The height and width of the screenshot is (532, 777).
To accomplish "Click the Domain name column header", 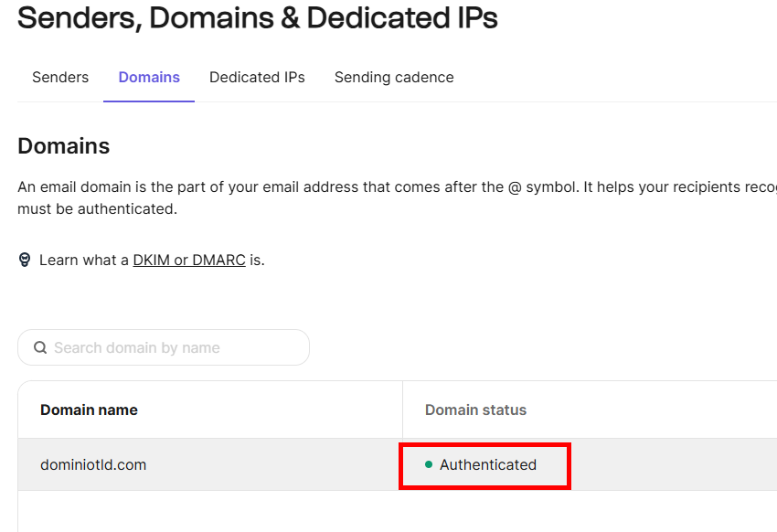I will 89,410.
